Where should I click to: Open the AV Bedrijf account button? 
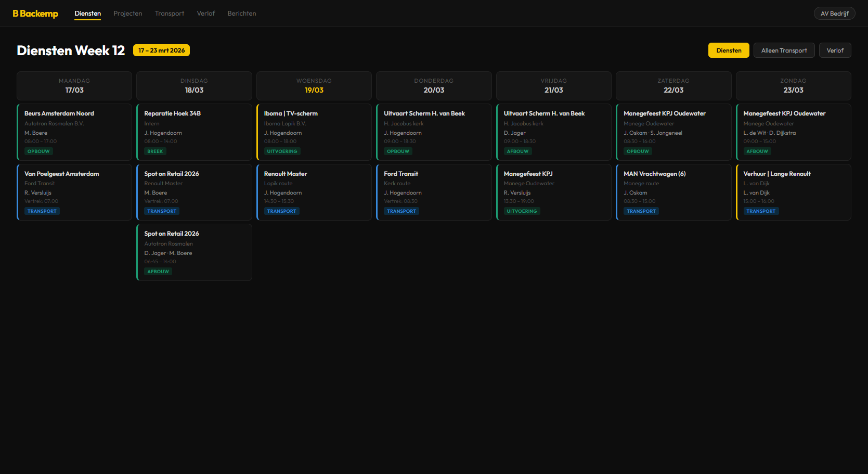[834, 13]
